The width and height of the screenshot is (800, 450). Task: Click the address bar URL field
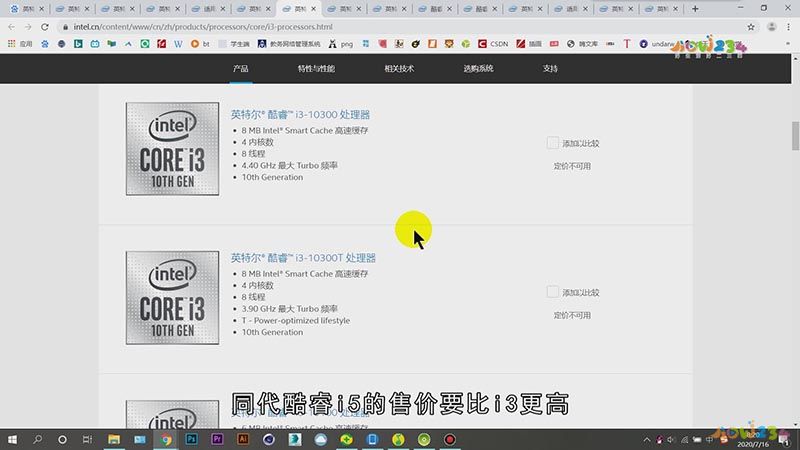[x=403, y=27]
